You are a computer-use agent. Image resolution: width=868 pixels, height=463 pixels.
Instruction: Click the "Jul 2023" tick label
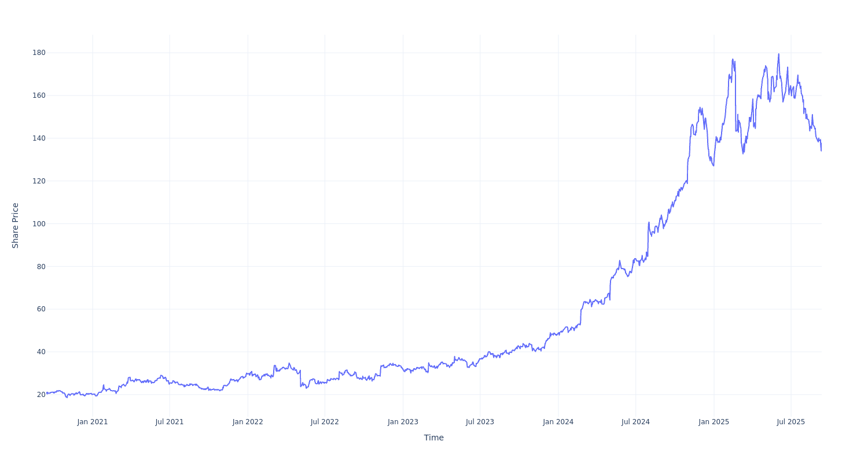point(480,422)
